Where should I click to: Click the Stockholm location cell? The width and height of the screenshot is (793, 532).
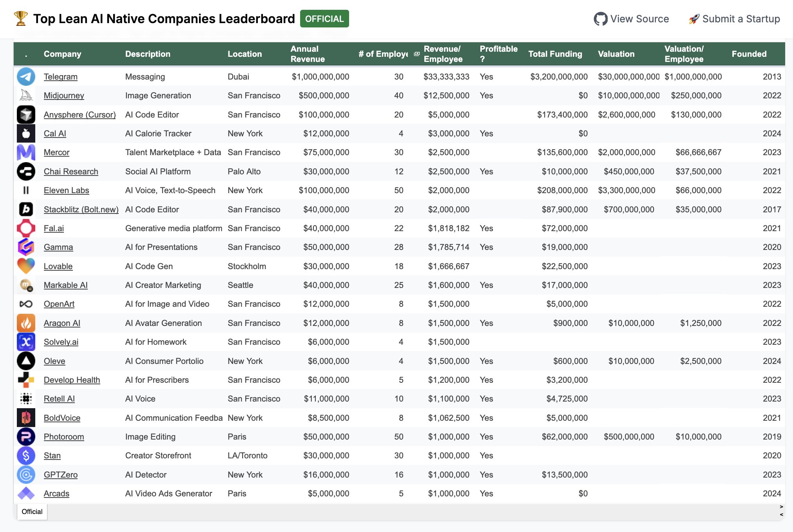[x=247, y=266]
